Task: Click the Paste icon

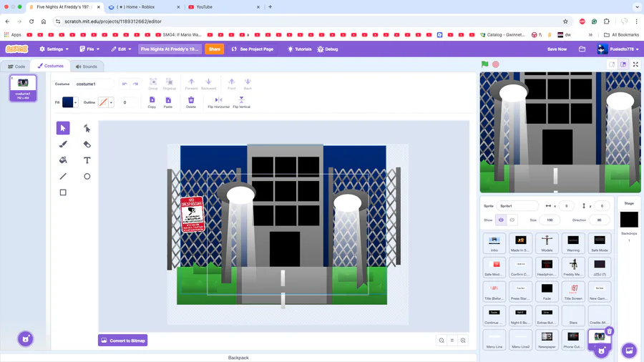Action: click(x=168, y=102)
